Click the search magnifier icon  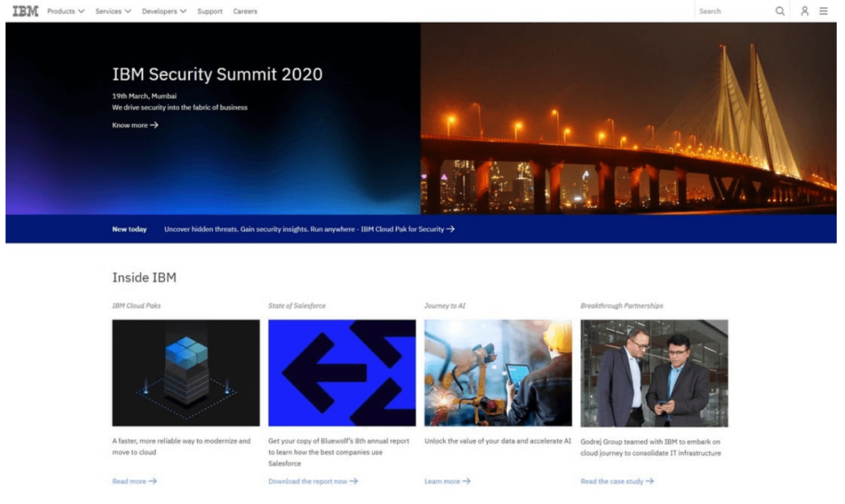(780, 11)
